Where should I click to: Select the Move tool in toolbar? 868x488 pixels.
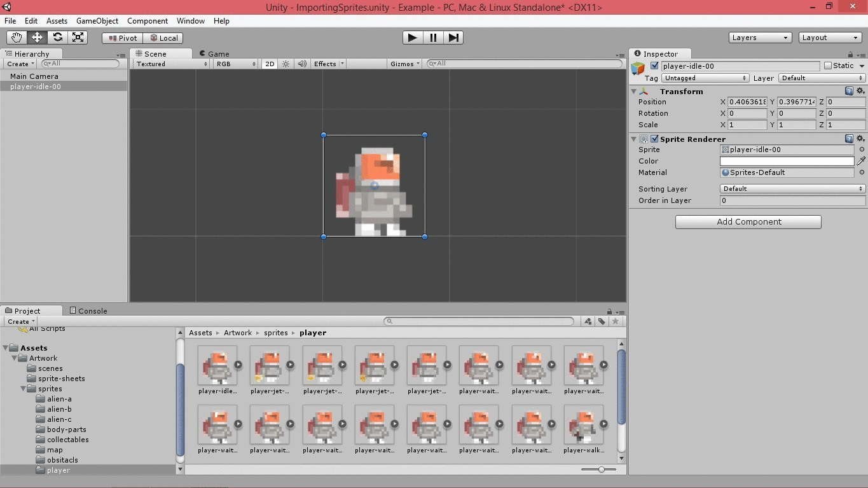[x=37, y=38]
